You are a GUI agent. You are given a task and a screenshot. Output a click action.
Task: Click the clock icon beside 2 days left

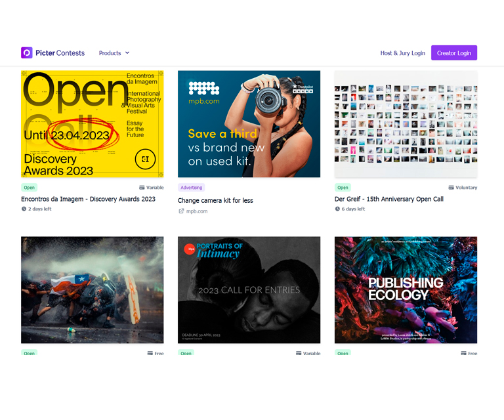click(24, 209)
